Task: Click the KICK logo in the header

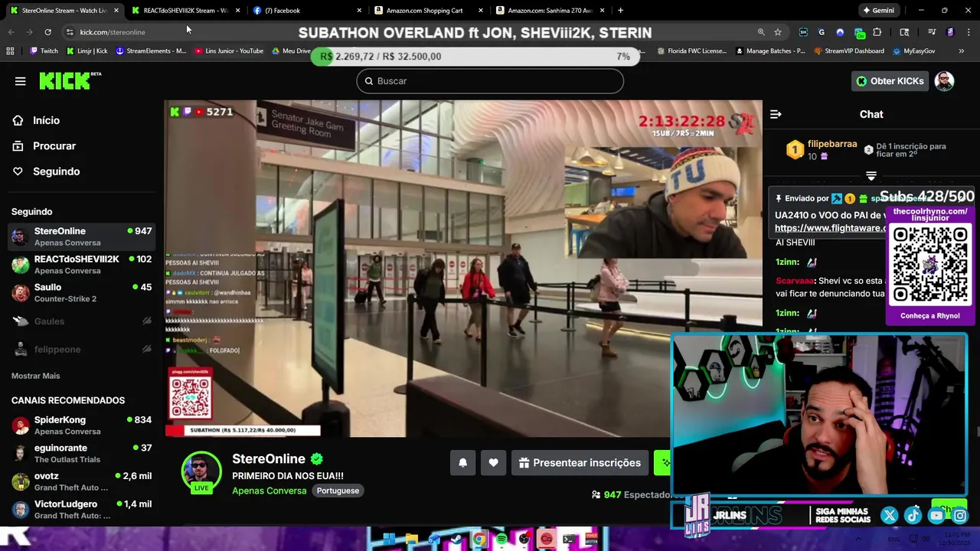Action: [69, 80]
